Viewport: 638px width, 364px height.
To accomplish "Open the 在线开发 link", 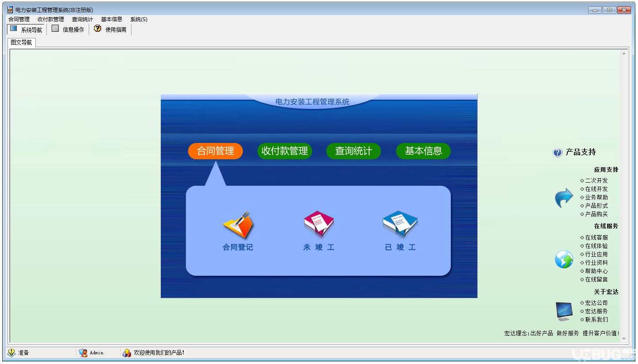I will click(596, 189).
